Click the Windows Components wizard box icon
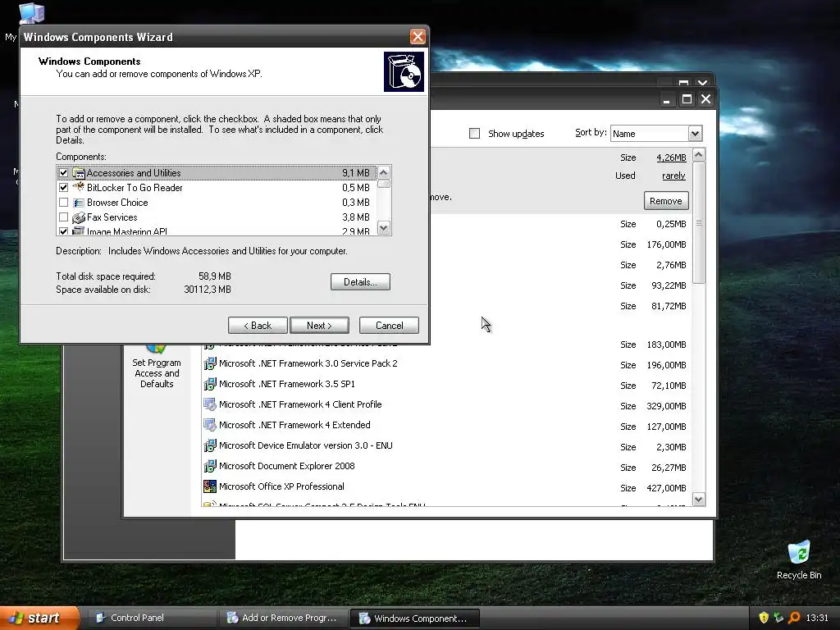This screenshot has height=630, width=840. 404,72
